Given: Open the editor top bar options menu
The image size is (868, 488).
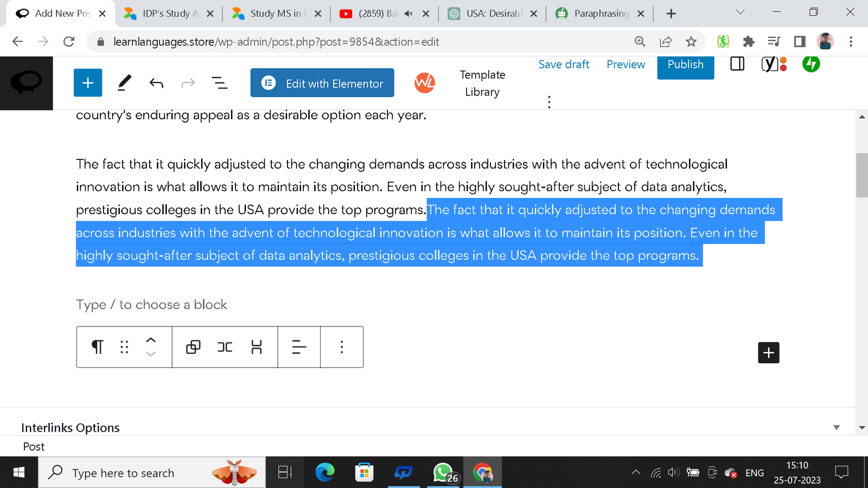Looking at the screenshot, I should tap(549, 102).
